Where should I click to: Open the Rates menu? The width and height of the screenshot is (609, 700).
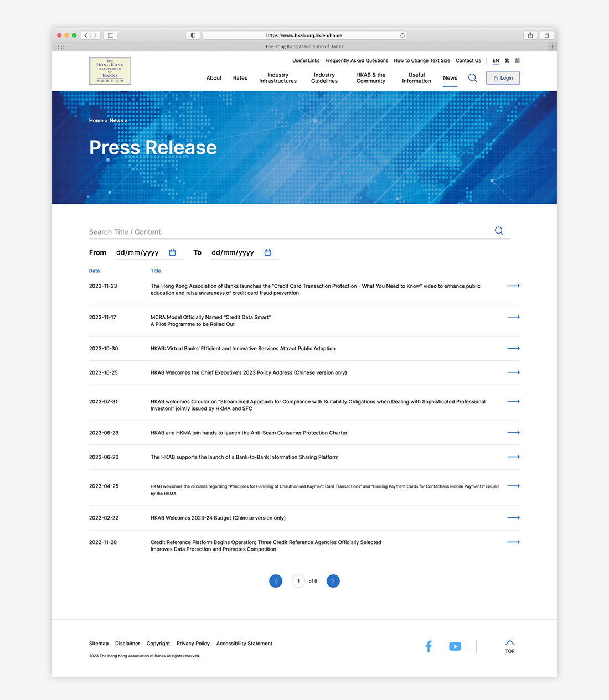240,78
